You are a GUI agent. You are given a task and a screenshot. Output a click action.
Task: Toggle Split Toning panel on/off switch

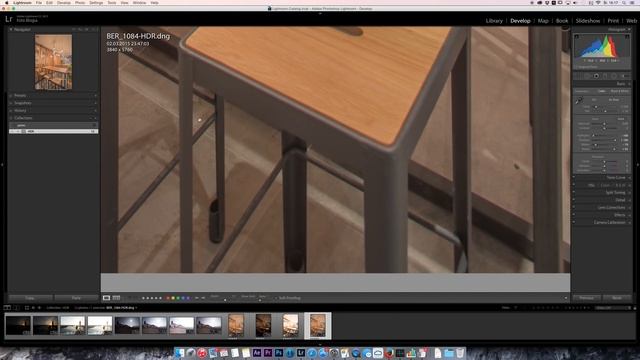[574, 192]
